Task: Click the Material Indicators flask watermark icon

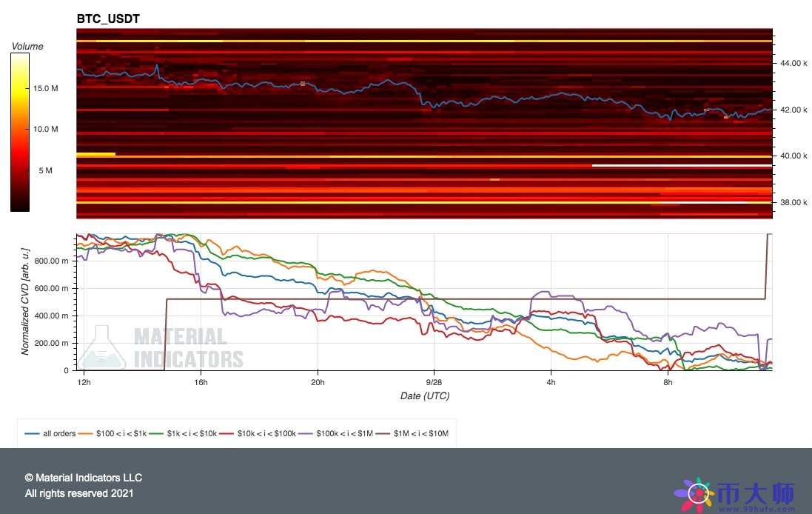Action: coord(103,347)
